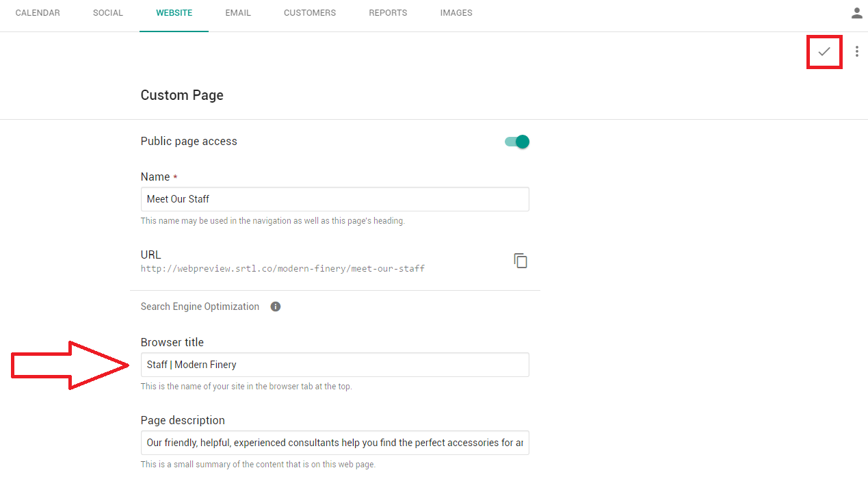Image resolution: width=868 pixels, height=481 pixels.
Task: Click the 'Public page access' label
Action: click(189, 142)
